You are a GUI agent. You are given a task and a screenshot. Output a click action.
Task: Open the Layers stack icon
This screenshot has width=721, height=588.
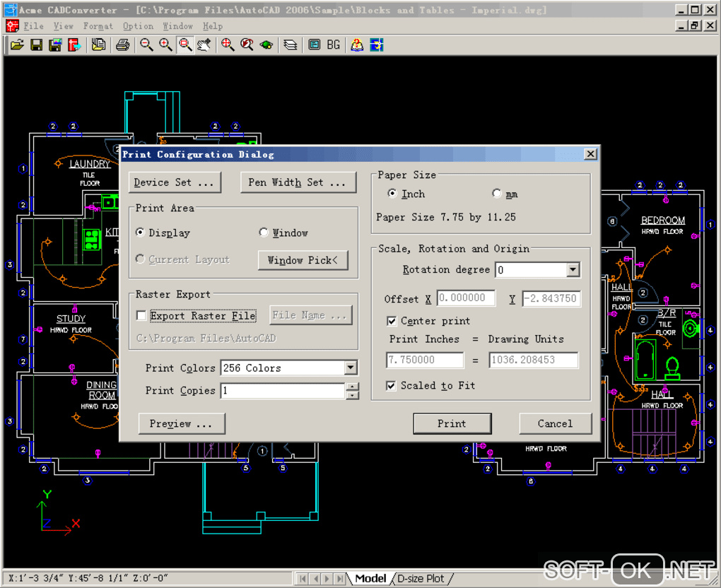tap(290, 45)
